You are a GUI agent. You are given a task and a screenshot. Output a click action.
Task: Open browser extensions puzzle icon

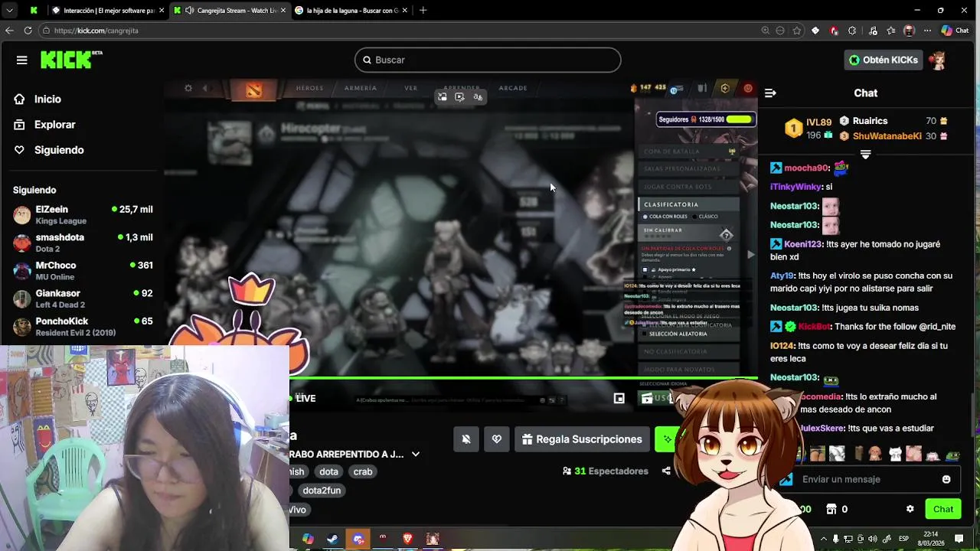coord(852,31)
